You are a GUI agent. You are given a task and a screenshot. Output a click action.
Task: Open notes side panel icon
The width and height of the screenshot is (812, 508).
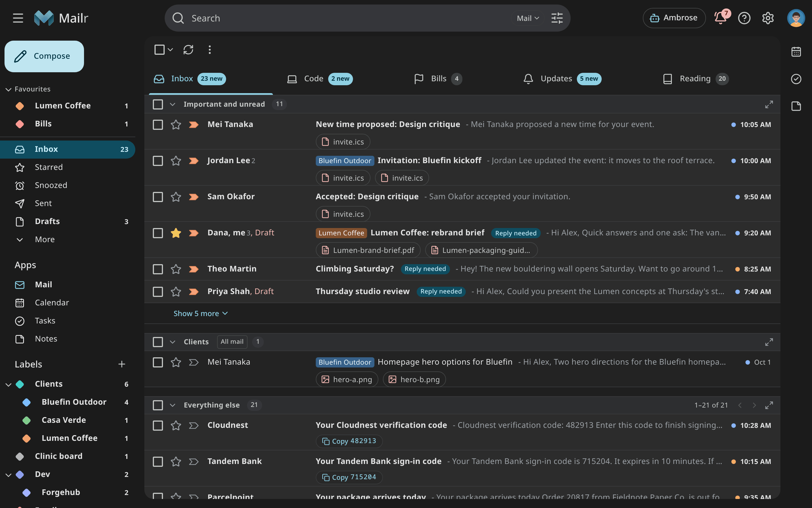pyautogui.click(x=796, y=106)
